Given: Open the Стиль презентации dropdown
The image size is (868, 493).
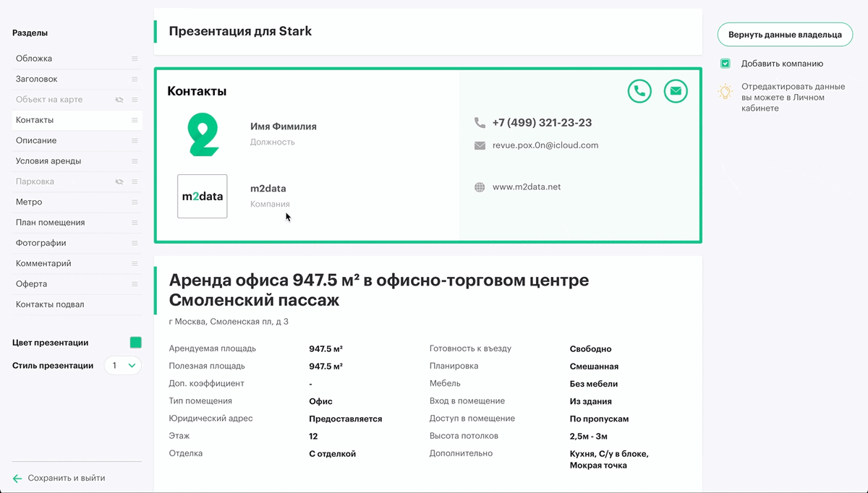Looking at the screenshot, I should coord(123,366).
